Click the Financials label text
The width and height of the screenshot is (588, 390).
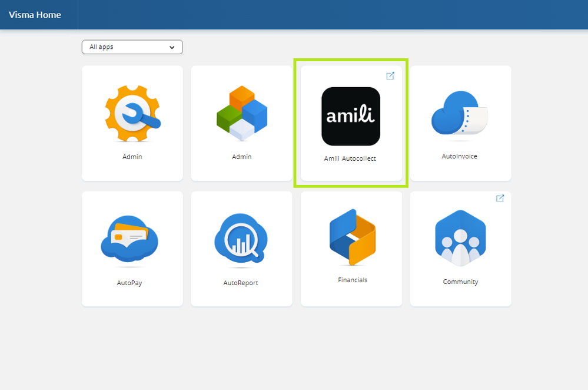(x=353, y=280)
